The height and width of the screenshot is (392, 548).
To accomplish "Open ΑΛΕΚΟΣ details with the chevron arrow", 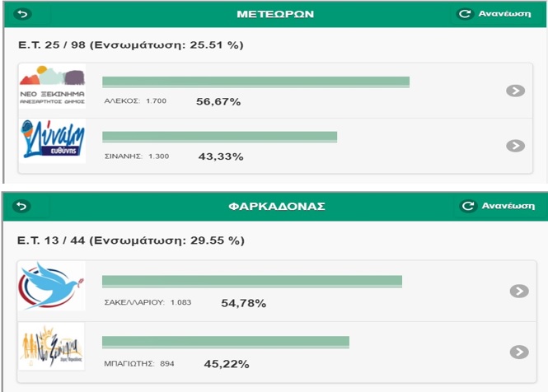I will coord(516,91).
